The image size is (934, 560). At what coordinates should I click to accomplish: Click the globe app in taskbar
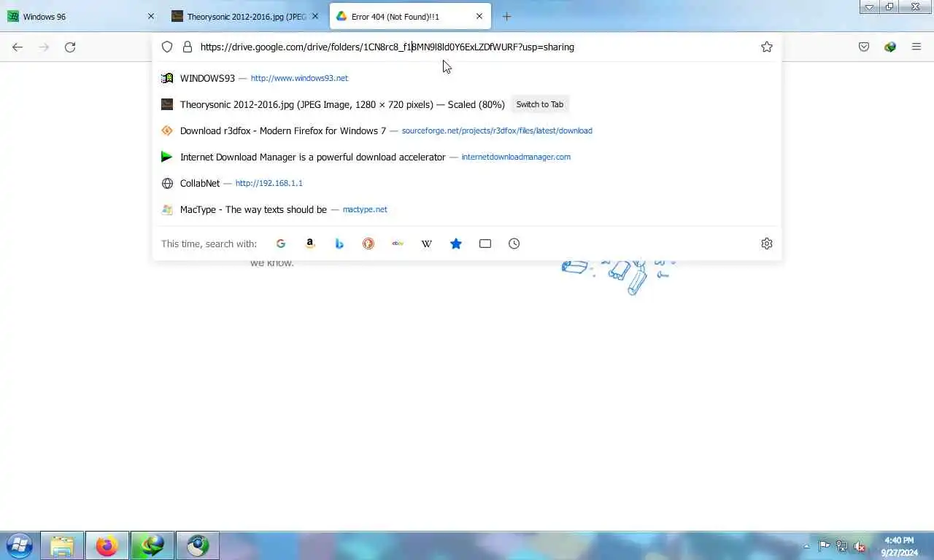point(198,545)
